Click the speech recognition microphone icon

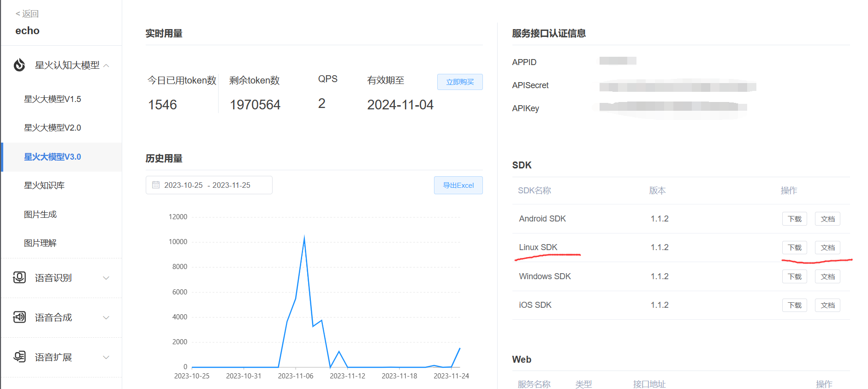coord(19,277)
